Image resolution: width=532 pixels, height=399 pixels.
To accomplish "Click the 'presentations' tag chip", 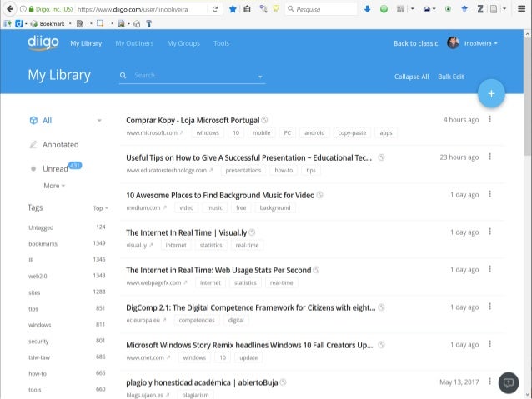I will point(243,170).
